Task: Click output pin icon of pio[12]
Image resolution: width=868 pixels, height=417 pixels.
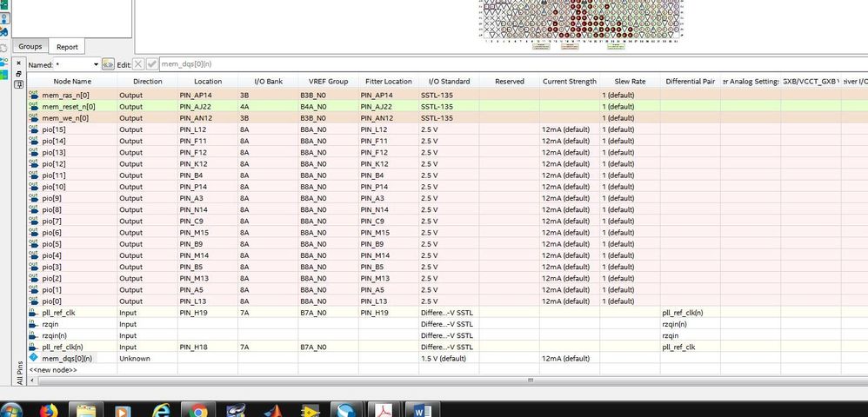Action: (34, 163)
